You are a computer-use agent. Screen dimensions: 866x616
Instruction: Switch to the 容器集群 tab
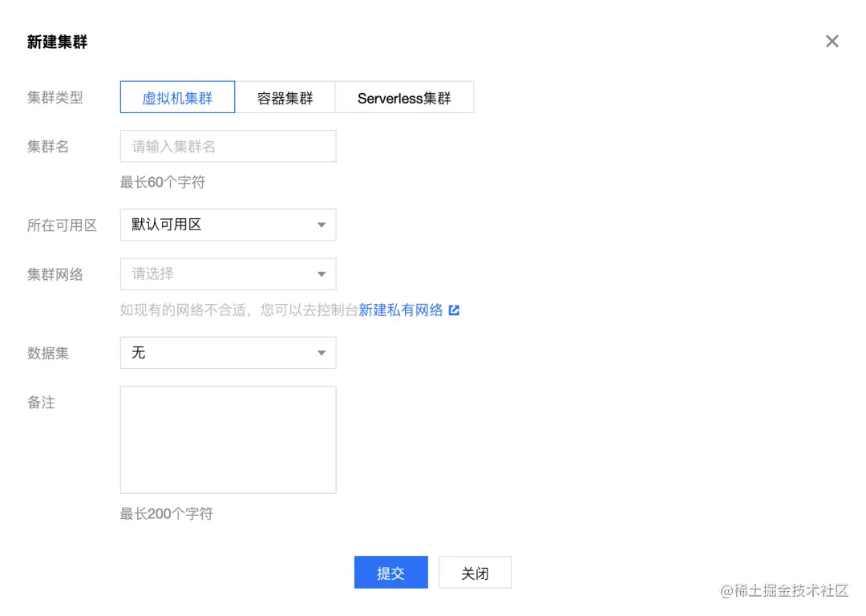click(x=285, y=96)
